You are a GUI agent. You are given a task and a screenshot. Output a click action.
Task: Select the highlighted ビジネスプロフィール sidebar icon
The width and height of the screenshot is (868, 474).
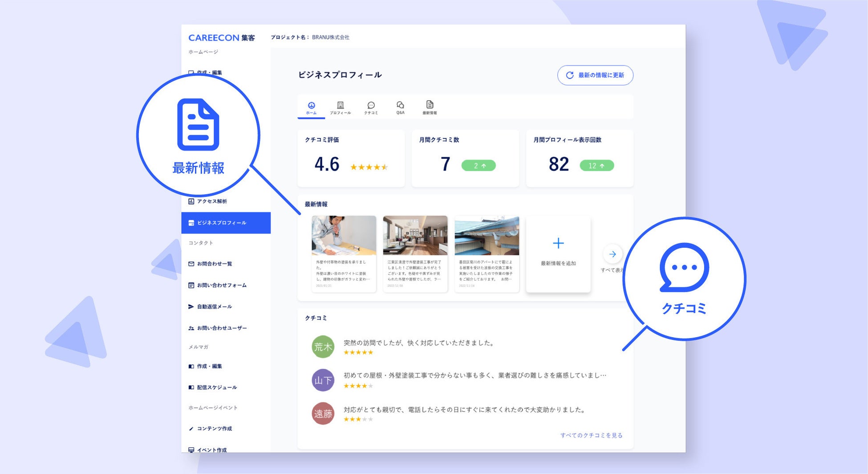pyautogui.click(x=191, y=223)
